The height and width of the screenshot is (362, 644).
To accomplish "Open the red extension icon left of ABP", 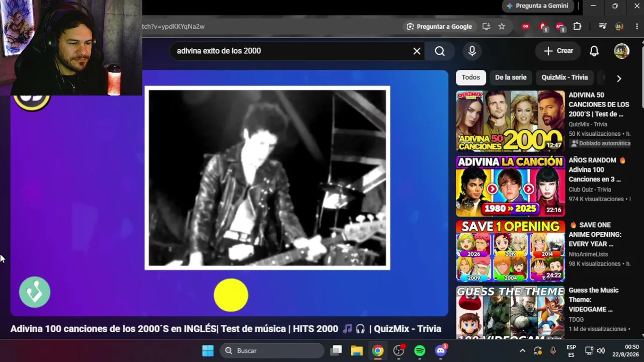I will pos(543,27).
